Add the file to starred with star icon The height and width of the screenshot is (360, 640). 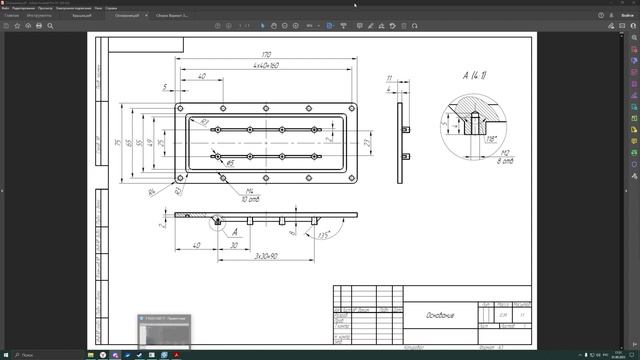(17, 26)
